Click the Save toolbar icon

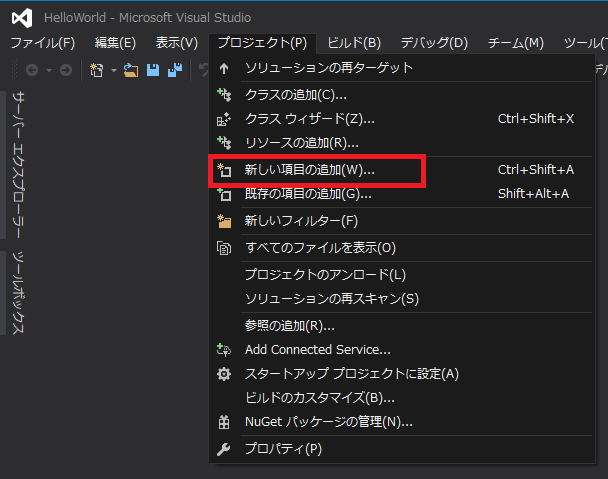point(153,70)
